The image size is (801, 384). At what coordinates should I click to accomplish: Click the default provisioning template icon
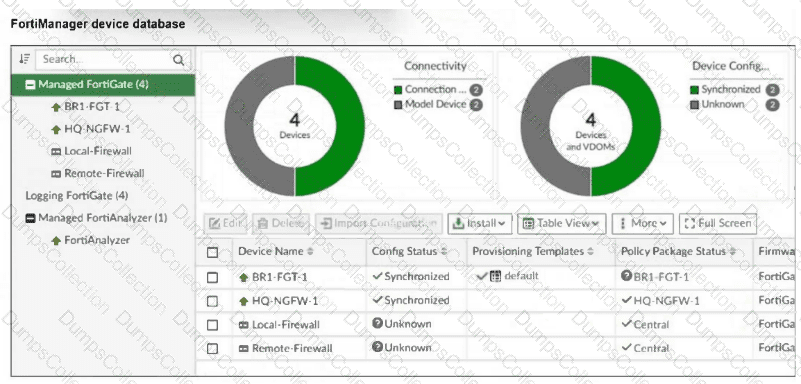[x=495, y=276]
